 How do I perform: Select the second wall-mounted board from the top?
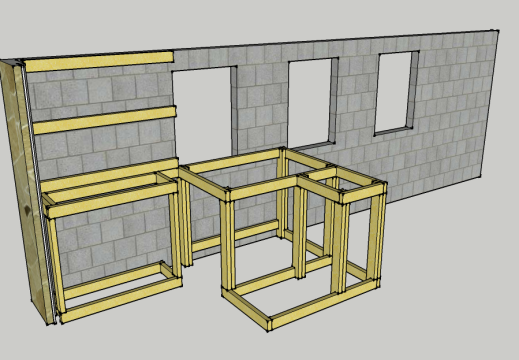(104, 120)
